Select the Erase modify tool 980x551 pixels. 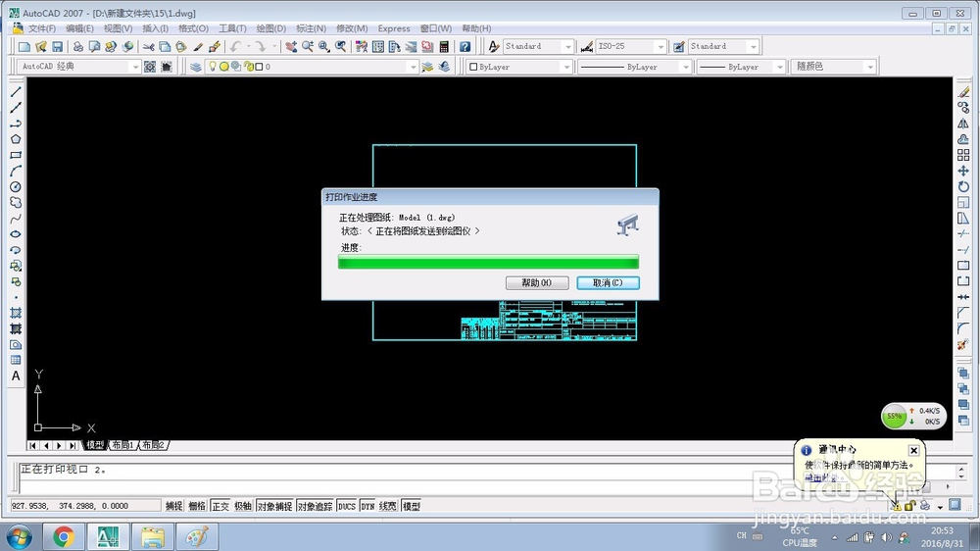(x=963, y=92)
